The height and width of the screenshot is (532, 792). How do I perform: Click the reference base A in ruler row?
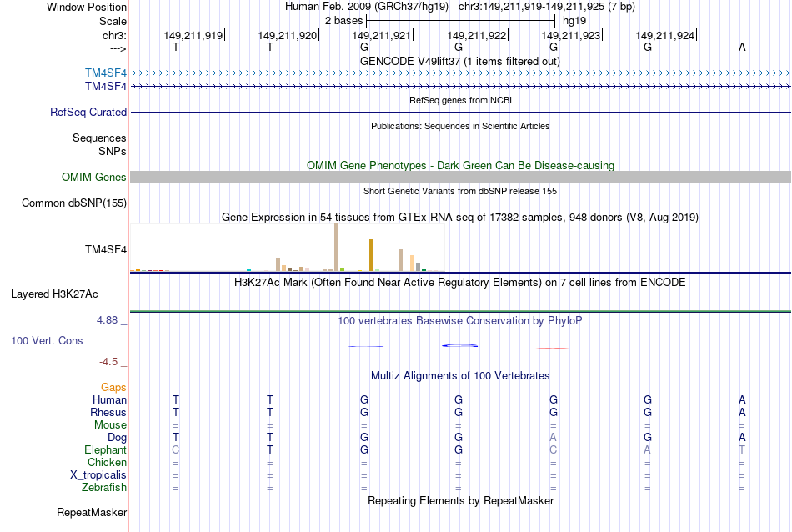(742, 47)
